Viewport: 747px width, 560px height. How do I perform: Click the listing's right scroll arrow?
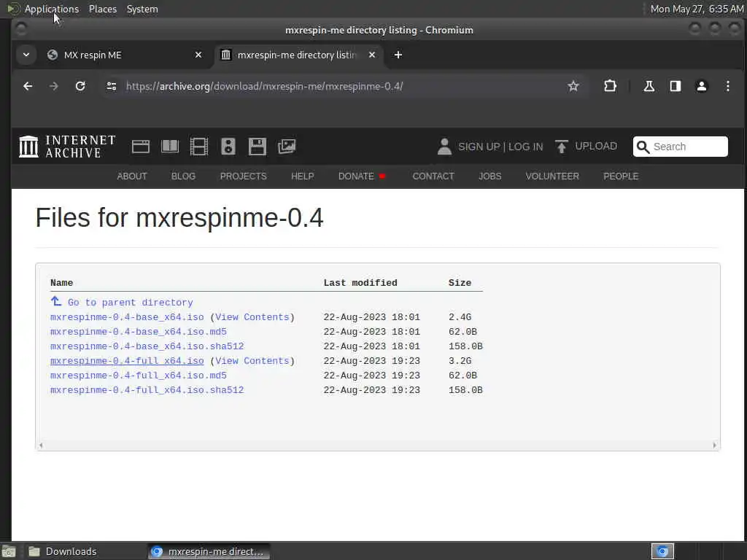coord(714,446)
